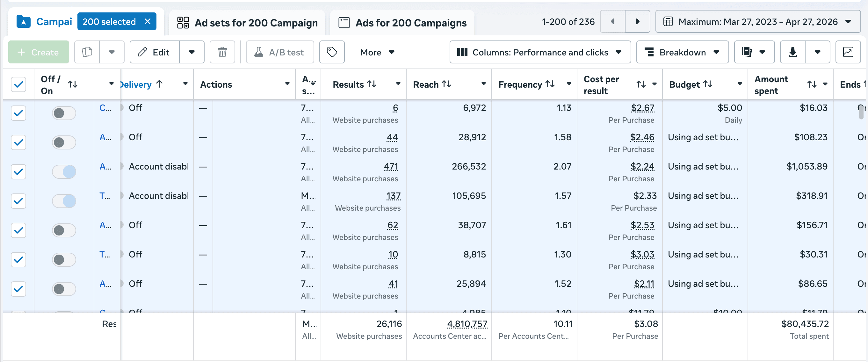Go to the next page with the right arrow
The width and height of the screenshot is (868, 362).
point(637,22)
